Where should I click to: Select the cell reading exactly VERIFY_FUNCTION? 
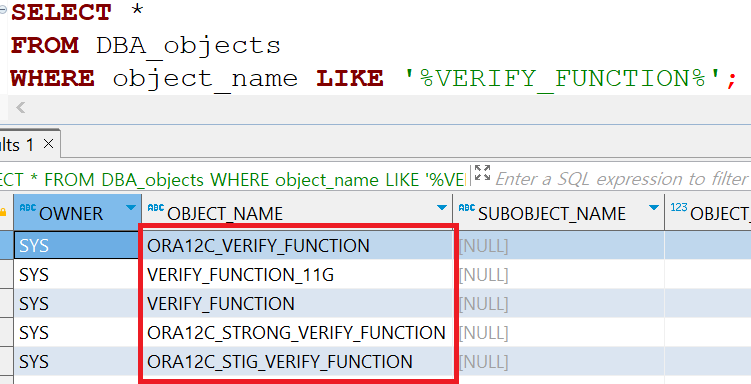[297, 304]
